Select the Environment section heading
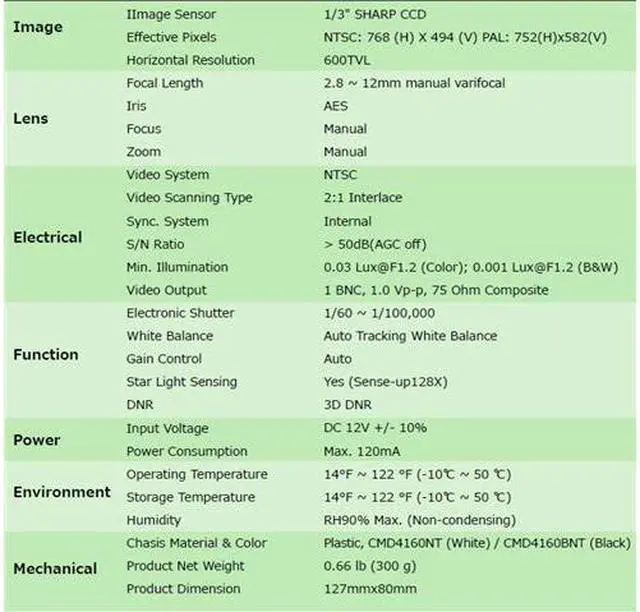This screenshot has height=612, width=640. click(62, 492)
